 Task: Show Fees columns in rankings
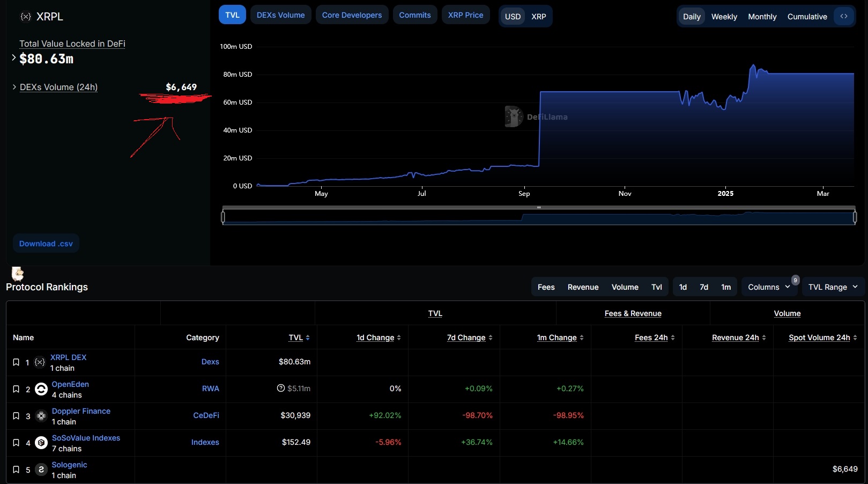[x=546, y=287]
